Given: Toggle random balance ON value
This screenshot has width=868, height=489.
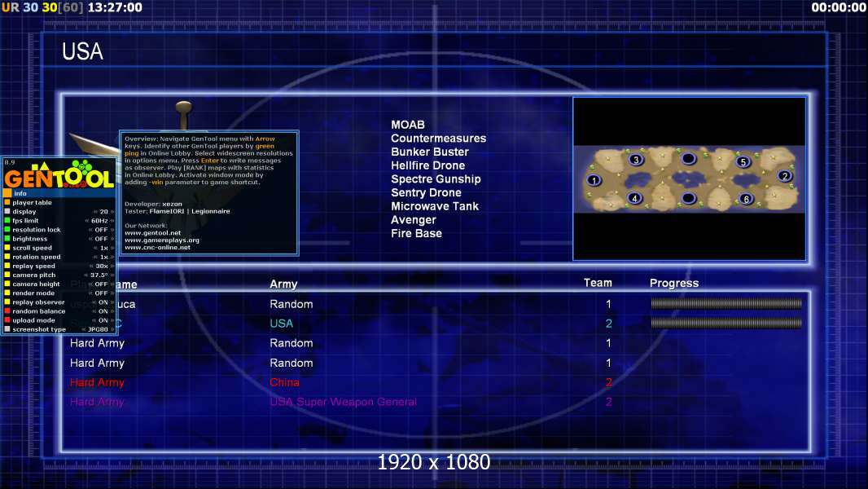Looking at the screenshot, I should 103,311.
